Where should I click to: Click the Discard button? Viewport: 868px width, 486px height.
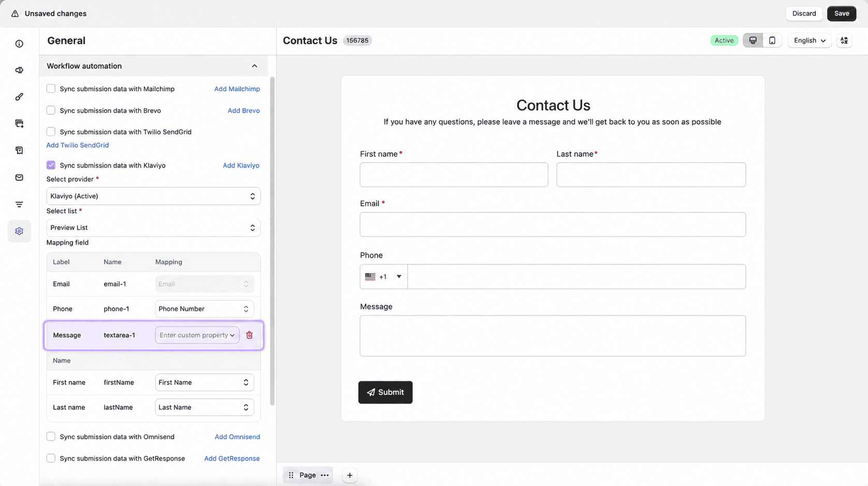(x=804, y=13)
